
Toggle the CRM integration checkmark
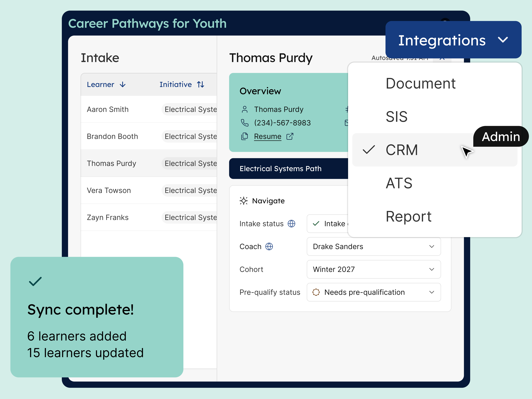click(x=369, y=150)
